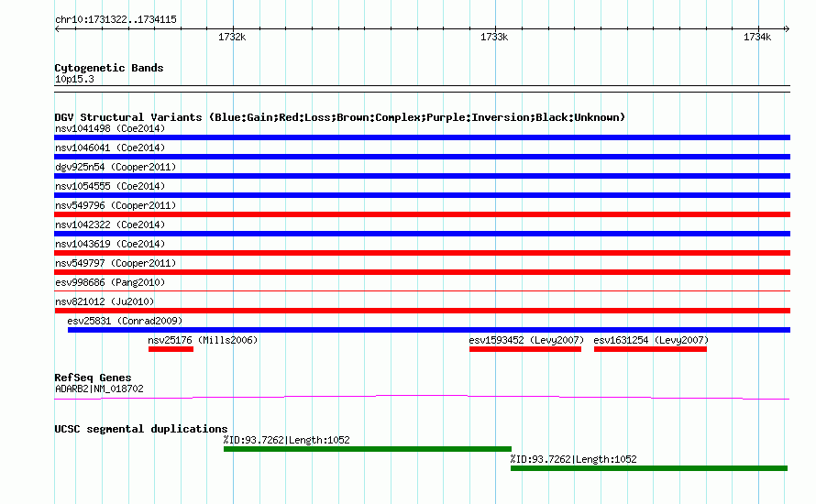Image resolution: width=816 pixels, height=504 pixels.
Task: Open the nsv1046041 (Coe2014) label
Action: (x=110, y=148)
